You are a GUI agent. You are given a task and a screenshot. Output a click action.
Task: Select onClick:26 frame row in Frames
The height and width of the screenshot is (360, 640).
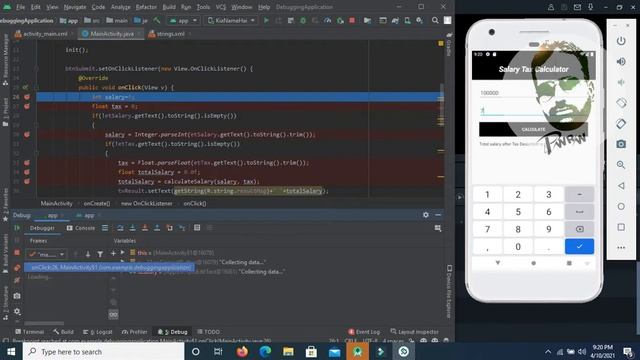tap(109, 268)
